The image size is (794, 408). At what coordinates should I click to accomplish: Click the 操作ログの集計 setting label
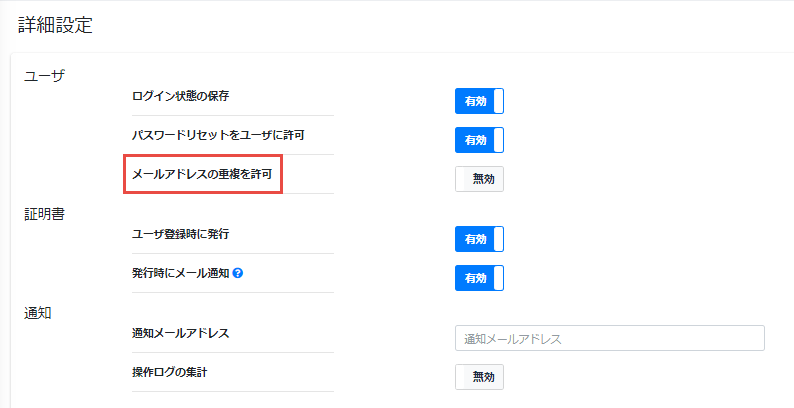click(x=175, y=372)
